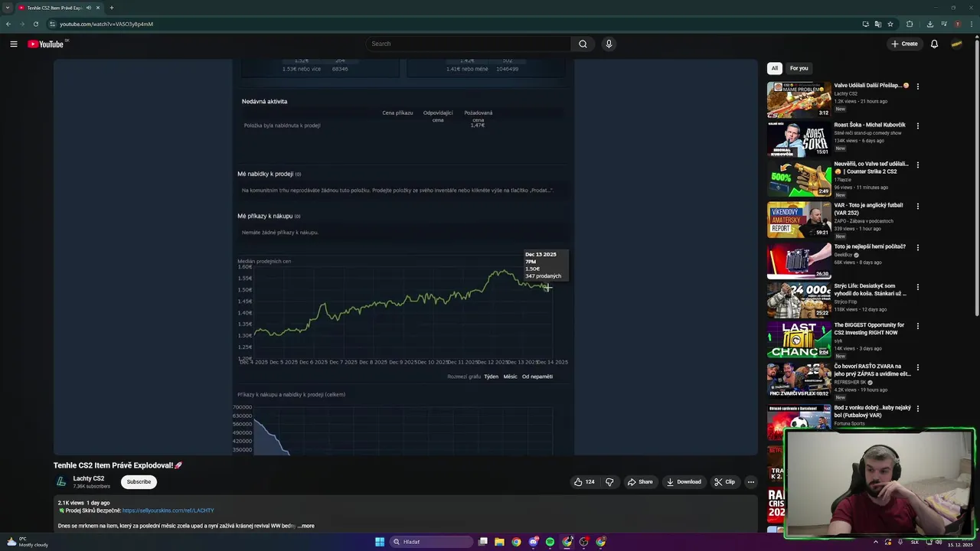Select the For you filter chip

pos(799,68)
